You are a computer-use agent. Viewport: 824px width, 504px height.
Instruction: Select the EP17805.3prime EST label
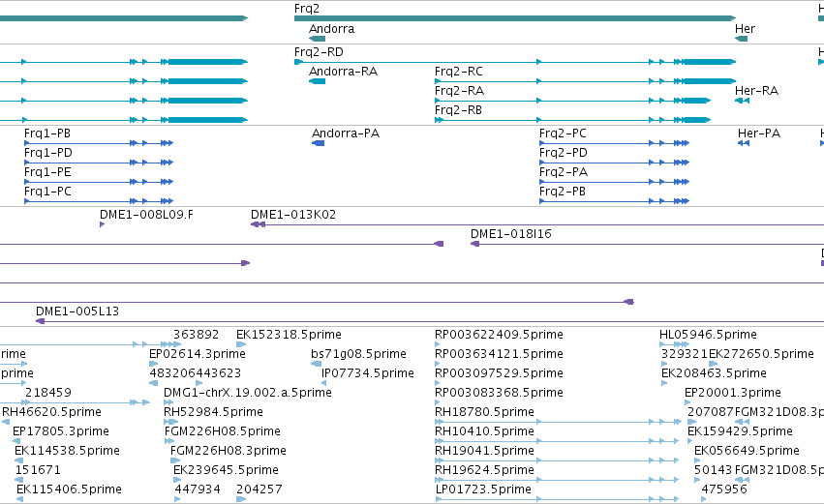pyautogui.click(x=60, y=431)
